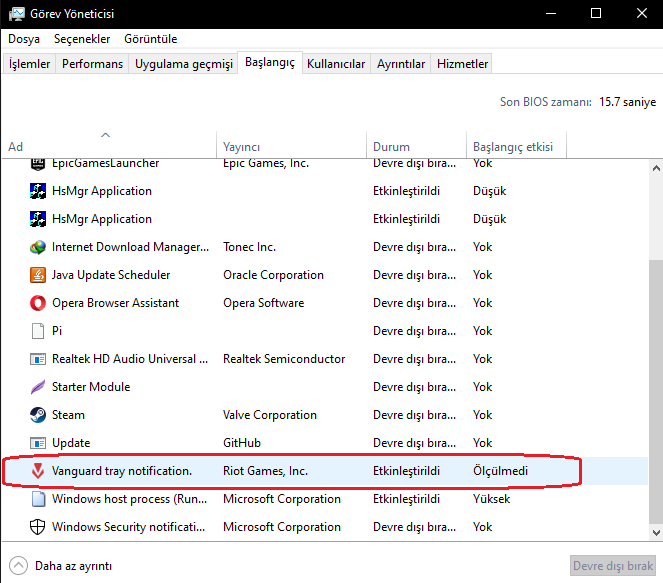Sort by Başlangıç etkisi column header

coord(513,147)
